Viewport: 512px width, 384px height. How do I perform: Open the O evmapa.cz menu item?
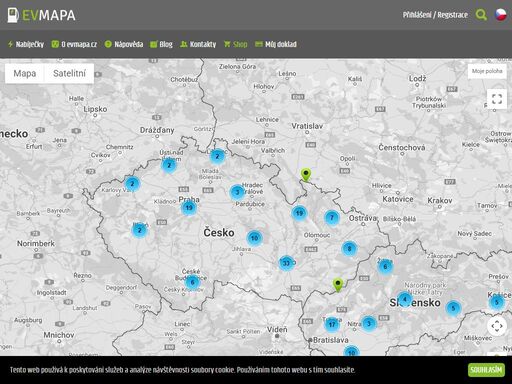(74, 44)
